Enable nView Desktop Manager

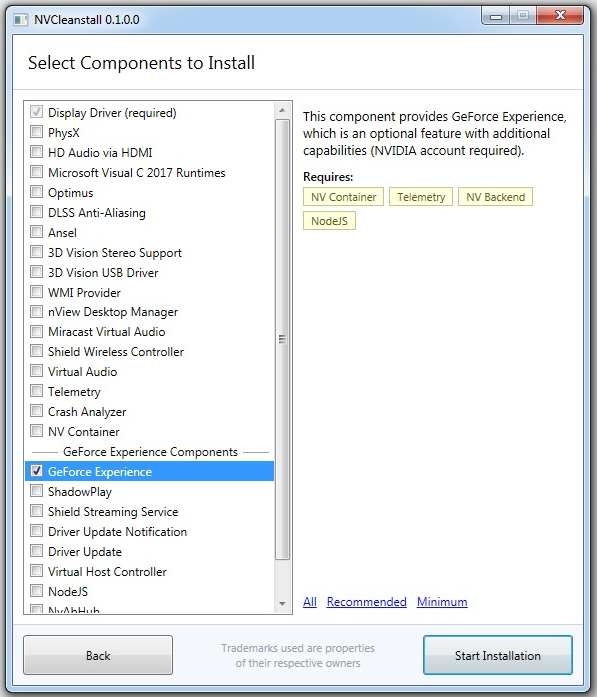point(36,312)
